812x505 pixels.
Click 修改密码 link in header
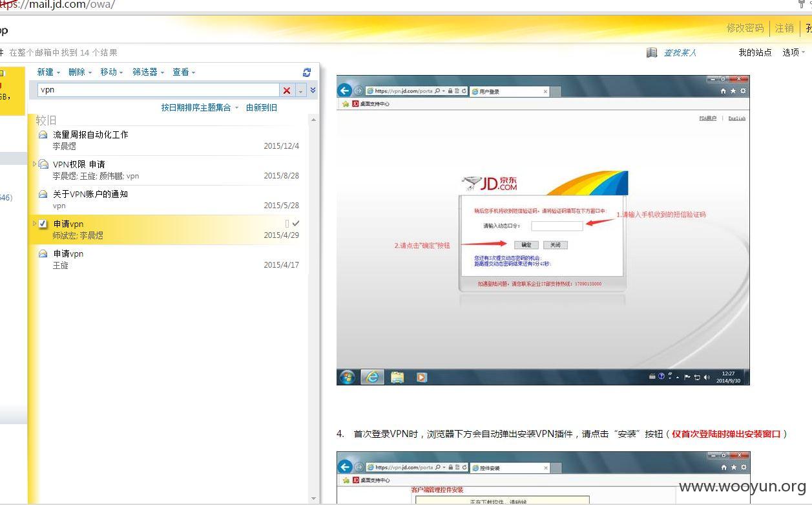coord(745,28)
